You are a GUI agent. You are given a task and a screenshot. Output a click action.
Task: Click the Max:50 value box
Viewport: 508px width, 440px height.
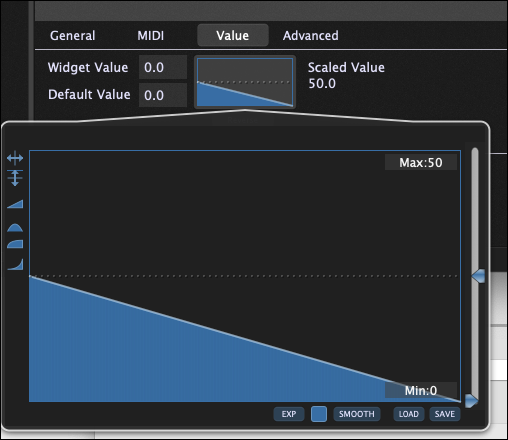click(421, 162)
